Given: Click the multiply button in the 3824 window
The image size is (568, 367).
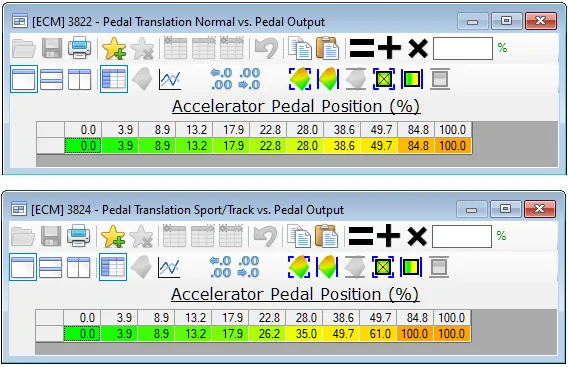Looking at the screenshot, I should point(417,237).
